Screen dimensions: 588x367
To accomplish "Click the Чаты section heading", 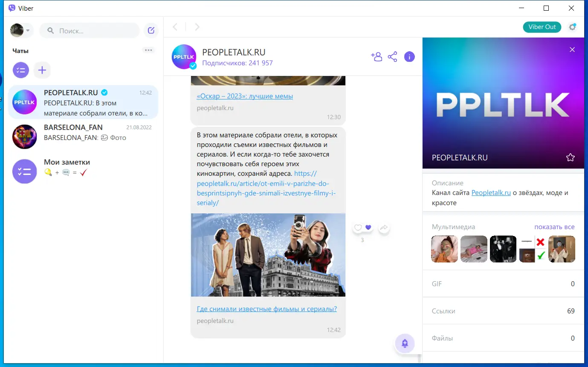I will pyautogui.click(x=20, y=51).
